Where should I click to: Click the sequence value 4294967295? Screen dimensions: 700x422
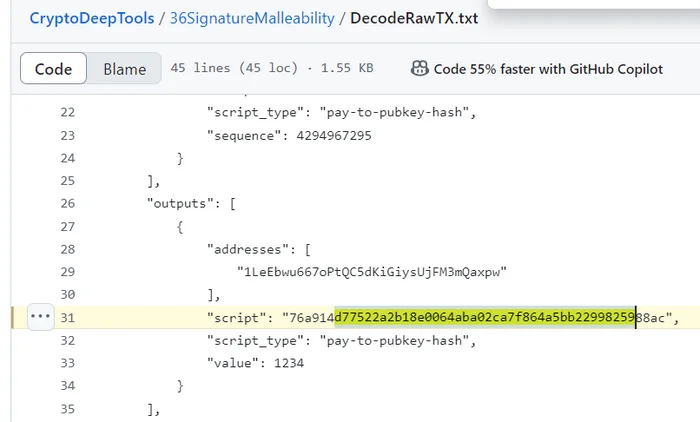[x=334, y=135]
